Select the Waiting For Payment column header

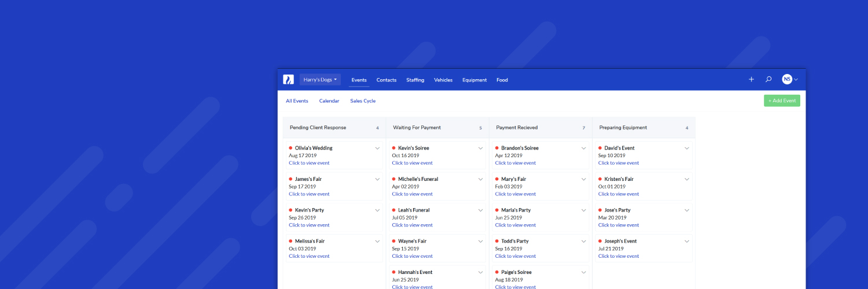tap(437, 128)
